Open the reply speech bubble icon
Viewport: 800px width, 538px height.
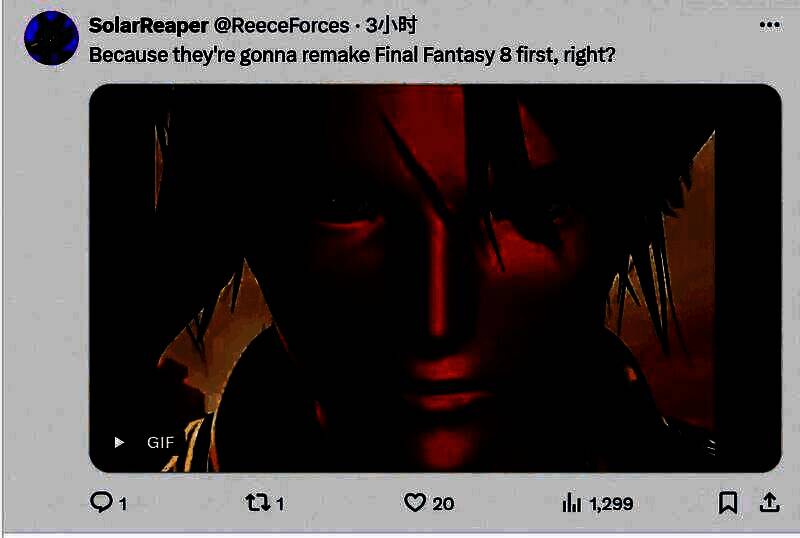point(101,502)
